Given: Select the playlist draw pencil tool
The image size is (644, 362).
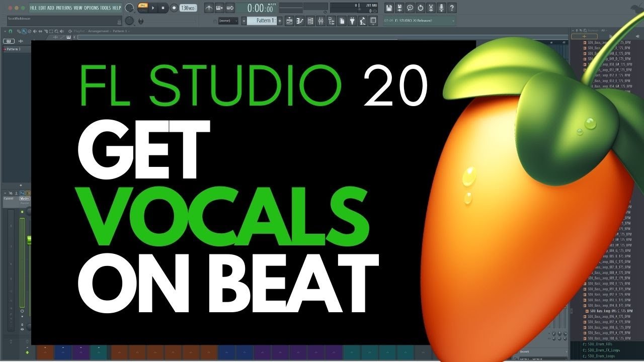Looking at the screenshot, I should (19, 31).
